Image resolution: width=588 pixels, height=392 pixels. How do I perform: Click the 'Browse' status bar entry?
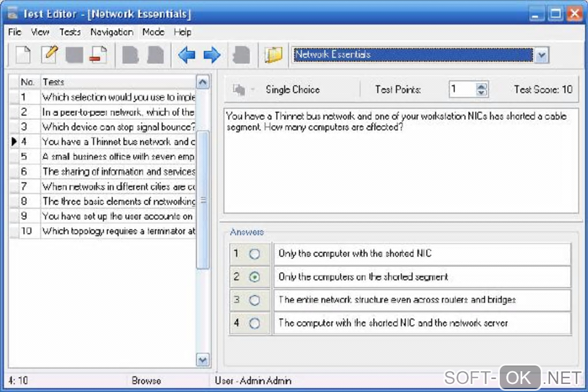point(146,380)
